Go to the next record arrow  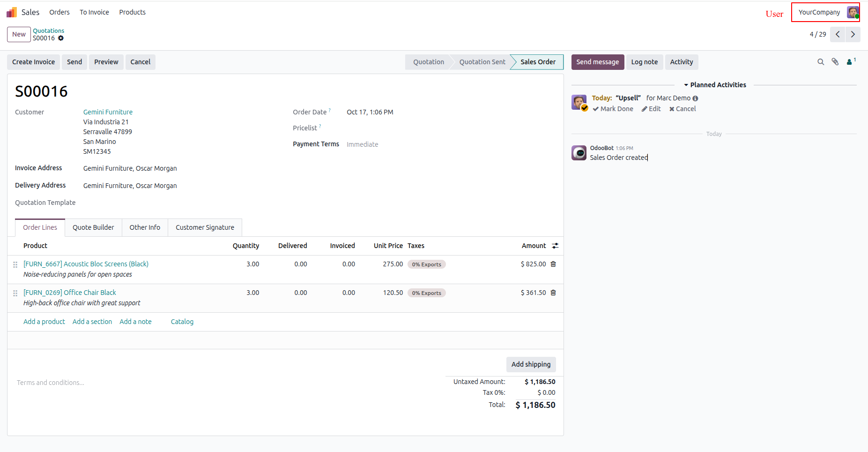[853, 34]
